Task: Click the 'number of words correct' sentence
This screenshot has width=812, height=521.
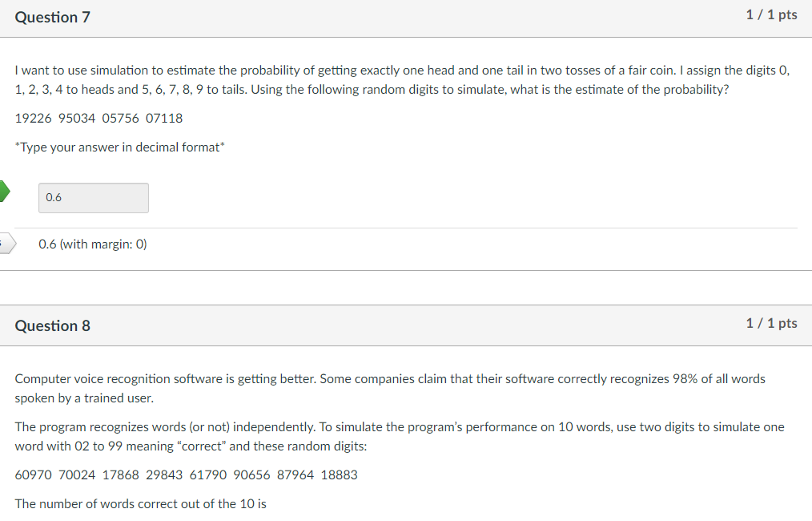Action: coord(141,503)
